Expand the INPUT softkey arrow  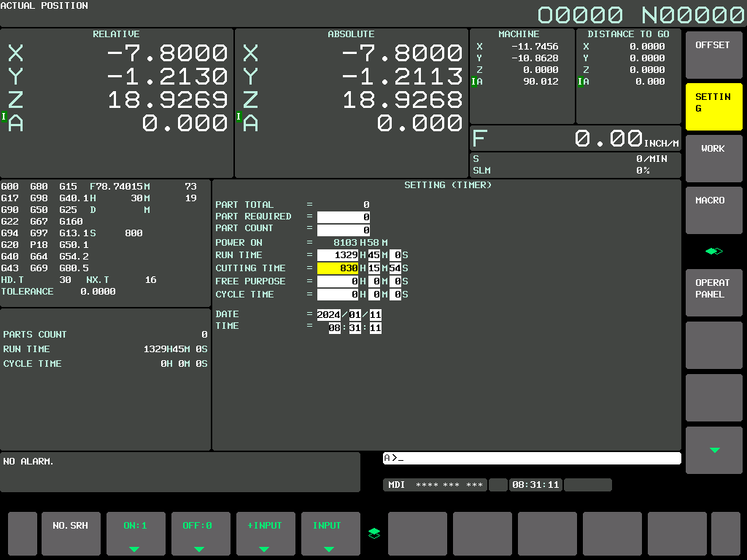[329, 549]
